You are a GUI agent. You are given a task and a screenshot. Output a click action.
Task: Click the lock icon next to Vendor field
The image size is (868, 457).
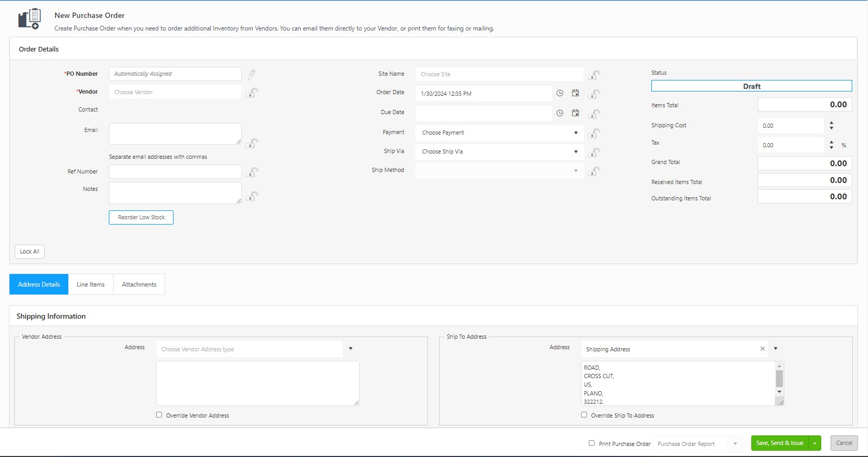tap(252, 93)
